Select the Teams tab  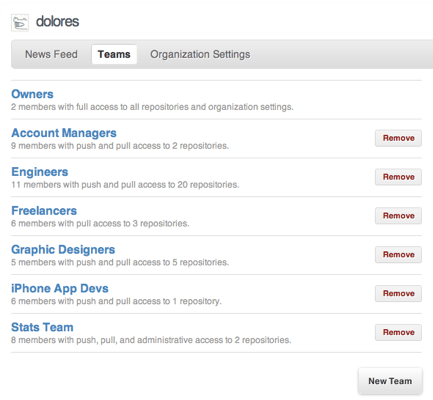point(114,54)
